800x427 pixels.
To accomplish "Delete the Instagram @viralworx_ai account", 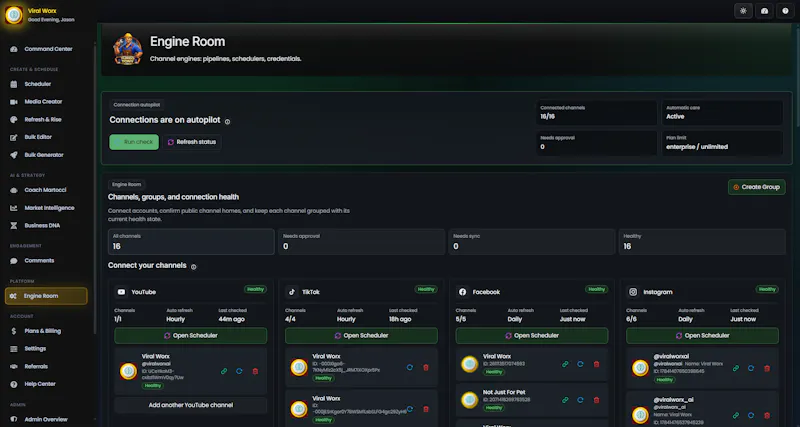I will (766, 416).
